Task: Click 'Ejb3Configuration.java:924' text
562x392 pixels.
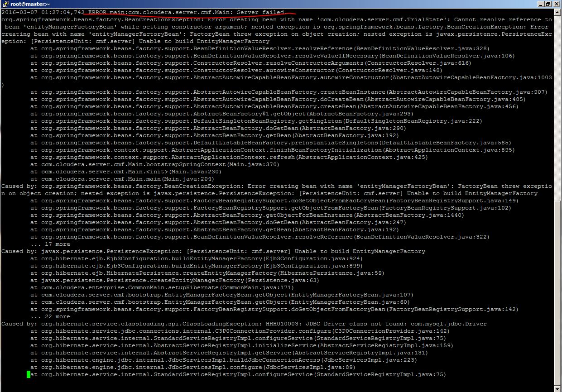Action: coord(311,258)
